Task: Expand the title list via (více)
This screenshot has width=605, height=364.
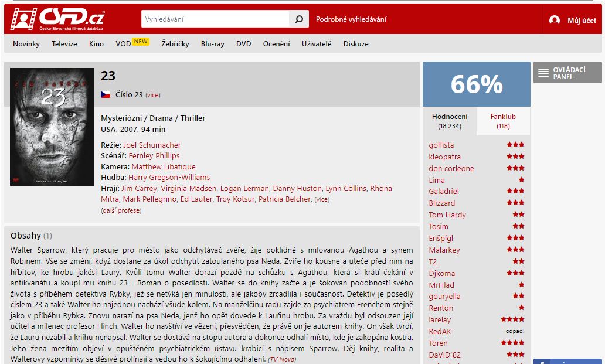Action: (x=153, y=95)
